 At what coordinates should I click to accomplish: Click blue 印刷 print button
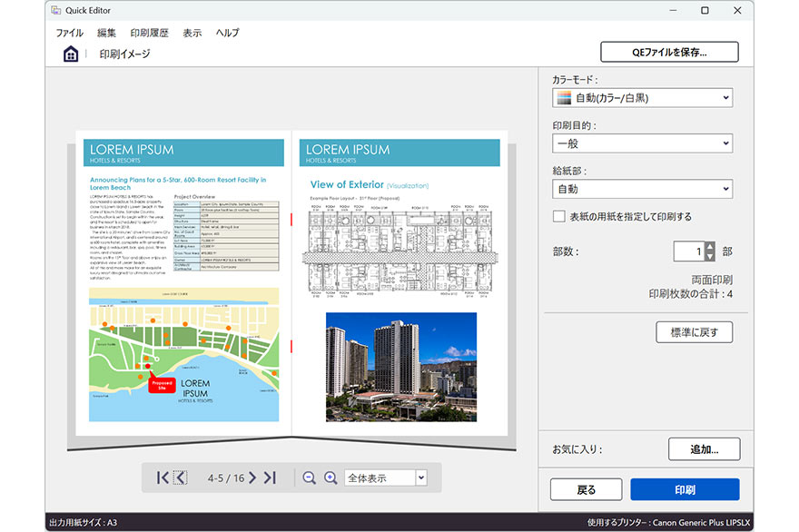(x=685, y=489)
